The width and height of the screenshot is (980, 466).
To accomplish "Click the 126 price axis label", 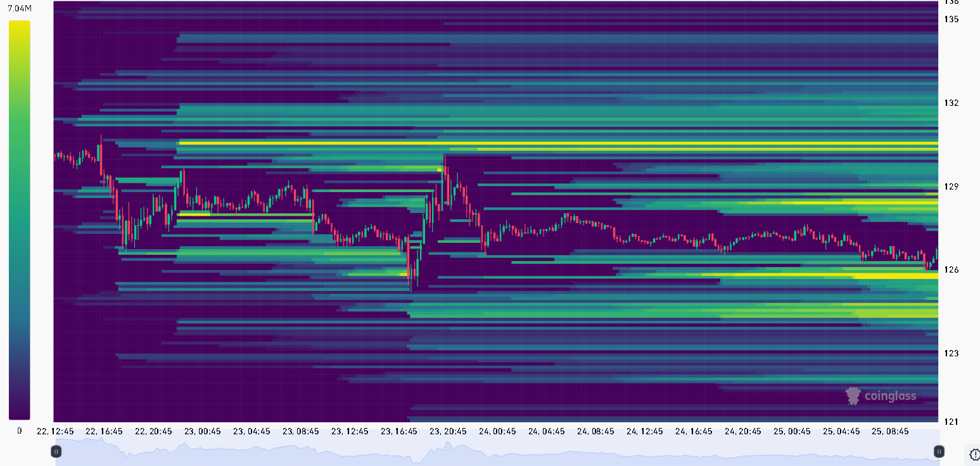I will [x=950, y=269].
